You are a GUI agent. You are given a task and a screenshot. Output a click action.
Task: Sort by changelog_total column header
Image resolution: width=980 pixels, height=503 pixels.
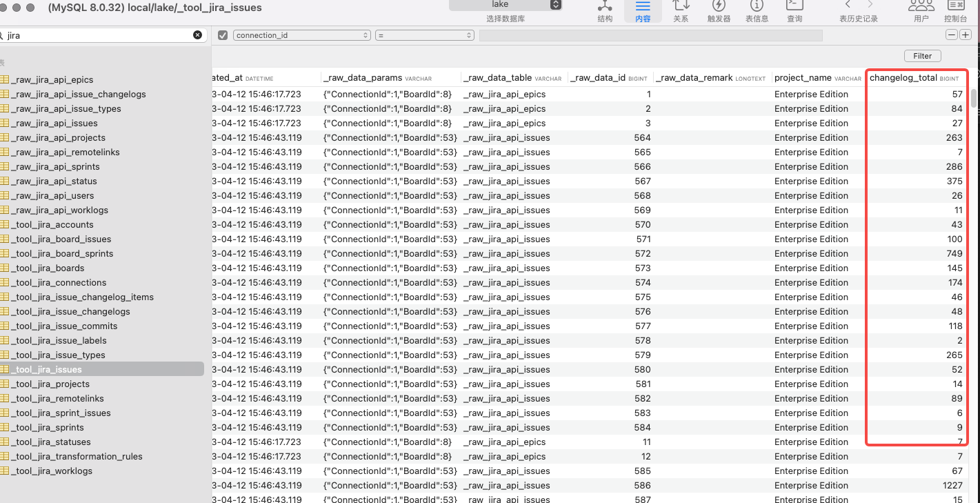coord(914,78)
